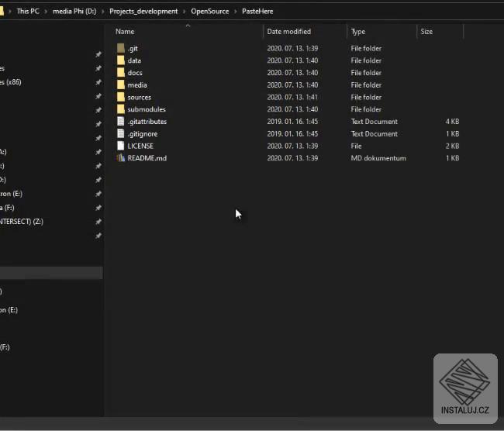Select the media folder icon

click(x=121, y=84)
